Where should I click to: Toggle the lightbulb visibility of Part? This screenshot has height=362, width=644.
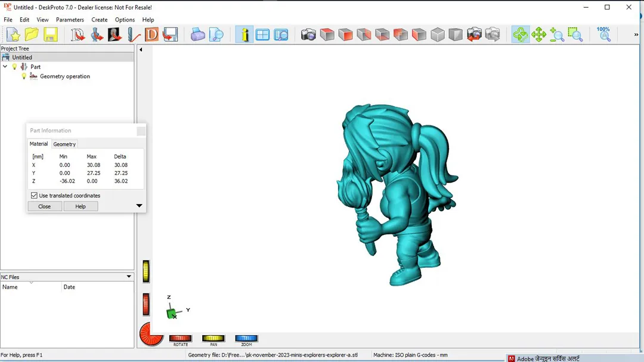point(15,67)
